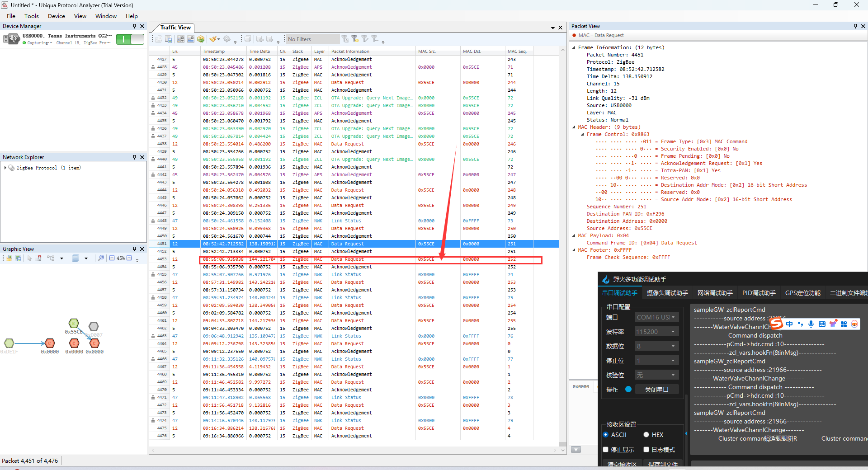Viewport: 868px width, 470px height.
Task: Click the lock selected packet icon
Action: click(x=191, y=39)
